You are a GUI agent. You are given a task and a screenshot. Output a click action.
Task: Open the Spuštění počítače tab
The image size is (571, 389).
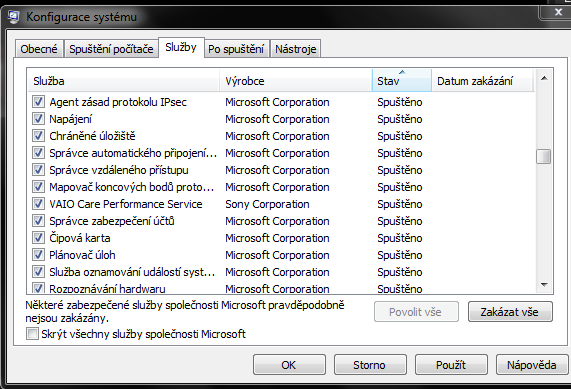[111, 49]
